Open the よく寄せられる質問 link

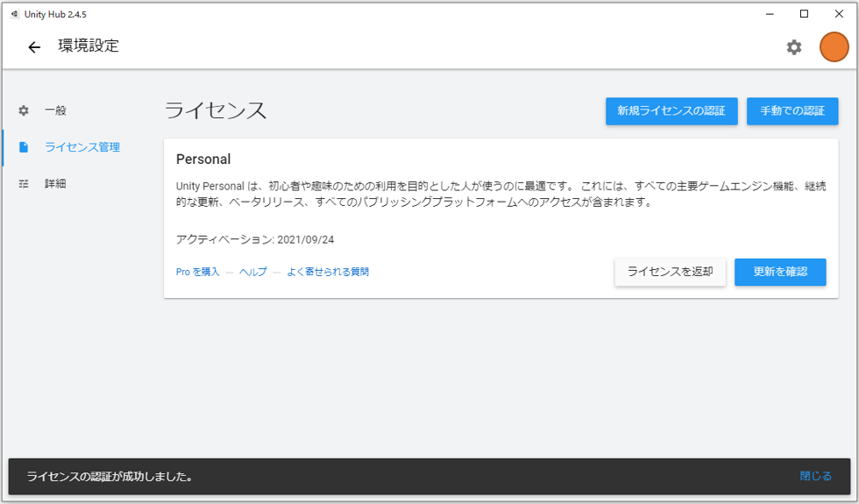point(328,272)
